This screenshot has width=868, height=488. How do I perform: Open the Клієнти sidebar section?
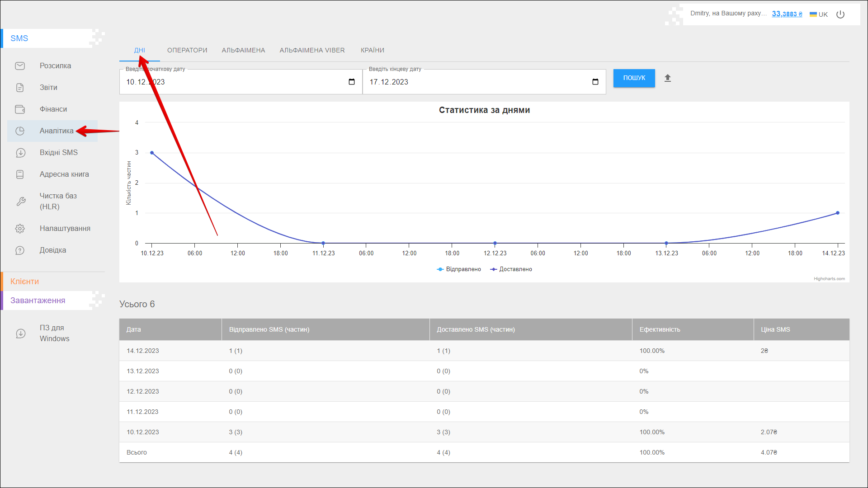(25, 282)
